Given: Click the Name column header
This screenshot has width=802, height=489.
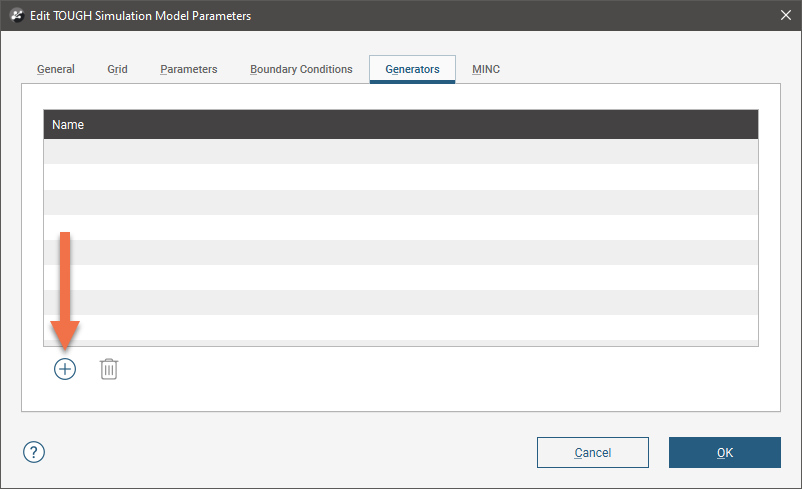Looking at the screenshot, I should pyautogui.click(x=400, y=125).
